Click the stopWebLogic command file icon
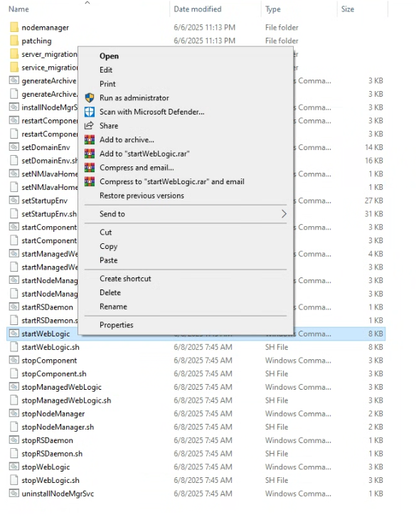This screenshot has width=416, height=532. (x=14, y=467)
